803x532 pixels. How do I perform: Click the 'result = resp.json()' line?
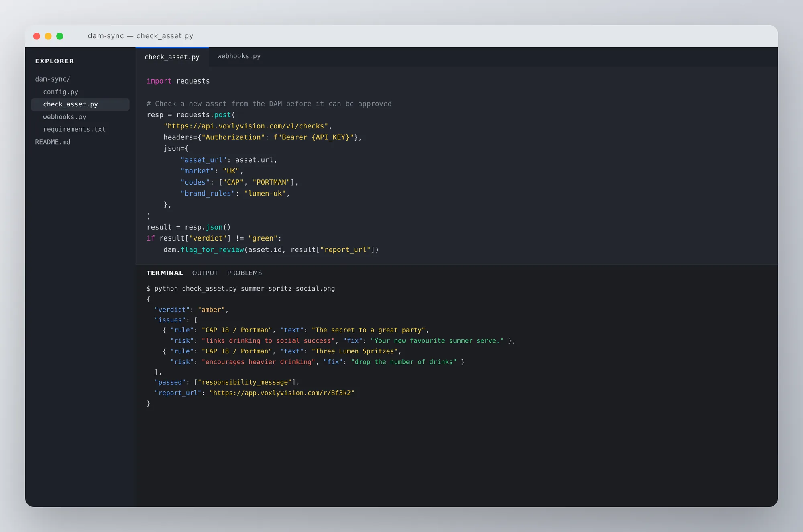pos(189,227)
